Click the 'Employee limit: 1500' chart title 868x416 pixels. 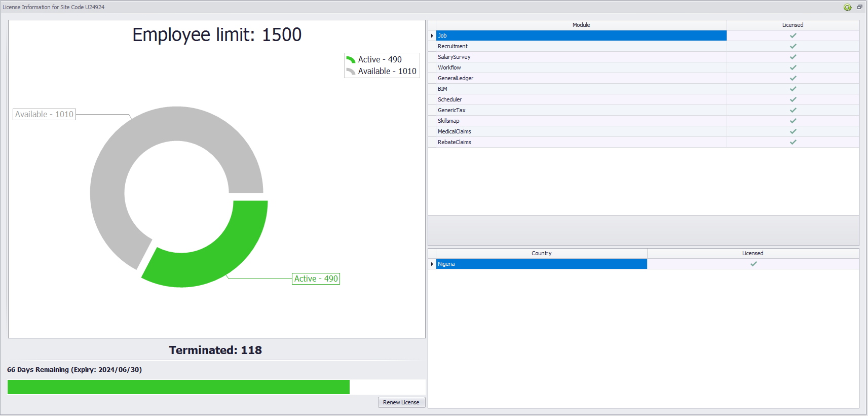[217, 34]
